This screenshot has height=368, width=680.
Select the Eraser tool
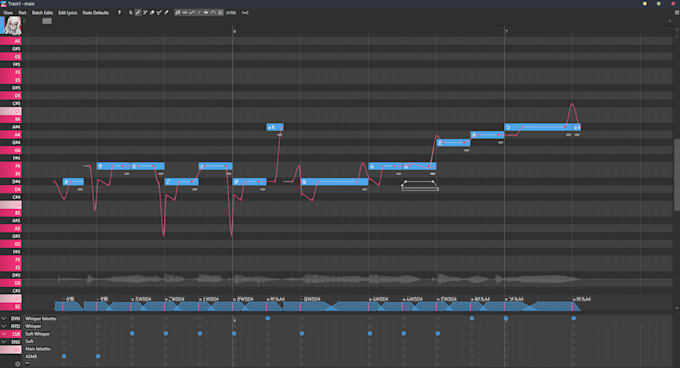tap(152, 13)
